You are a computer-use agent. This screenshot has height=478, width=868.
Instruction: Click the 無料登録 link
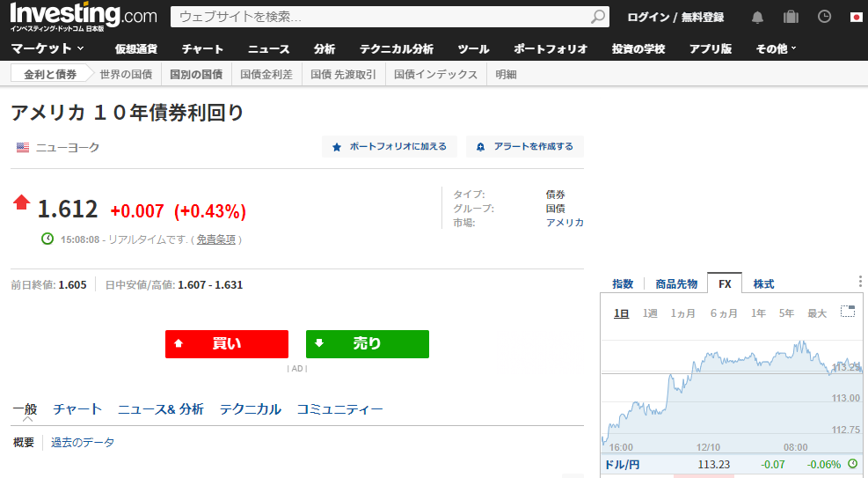[x=703, y=18]
